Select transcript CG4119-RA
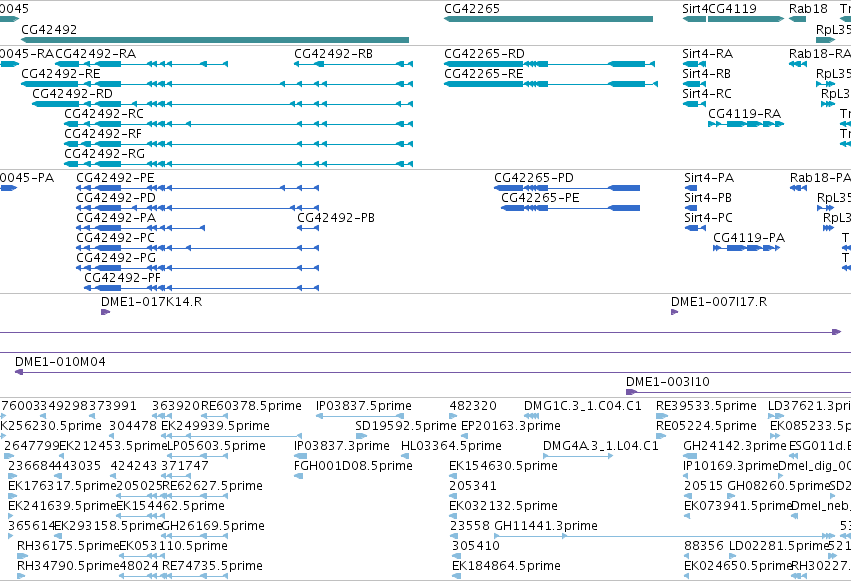 pyautogui.click(x=746, y=124)
